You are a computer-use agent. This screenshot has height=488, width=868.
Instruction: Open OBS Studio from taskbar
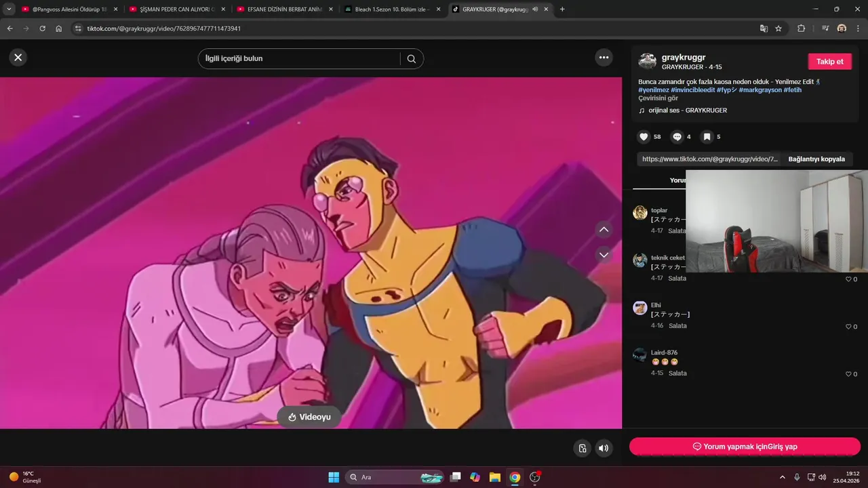pyautogui.click(x=534, y=477)
